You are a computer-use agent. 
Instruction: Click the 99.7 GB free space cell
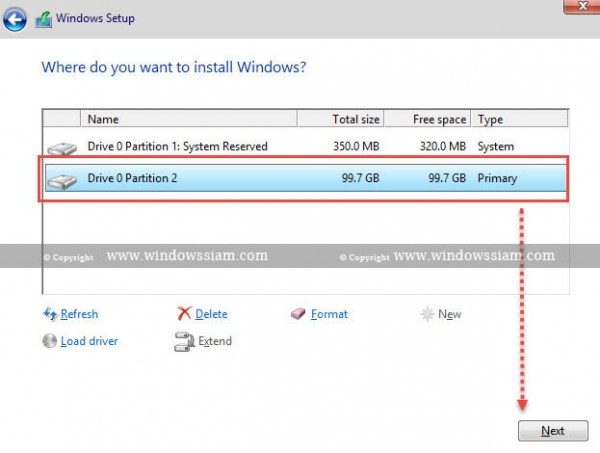447,178
